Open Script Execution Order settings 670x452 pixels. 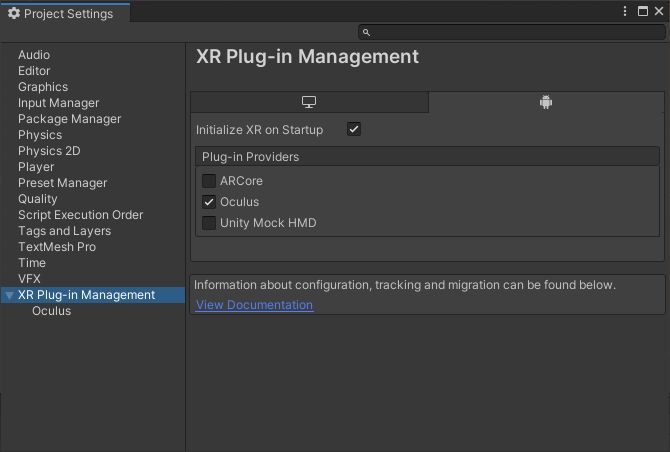click(80, 215)
